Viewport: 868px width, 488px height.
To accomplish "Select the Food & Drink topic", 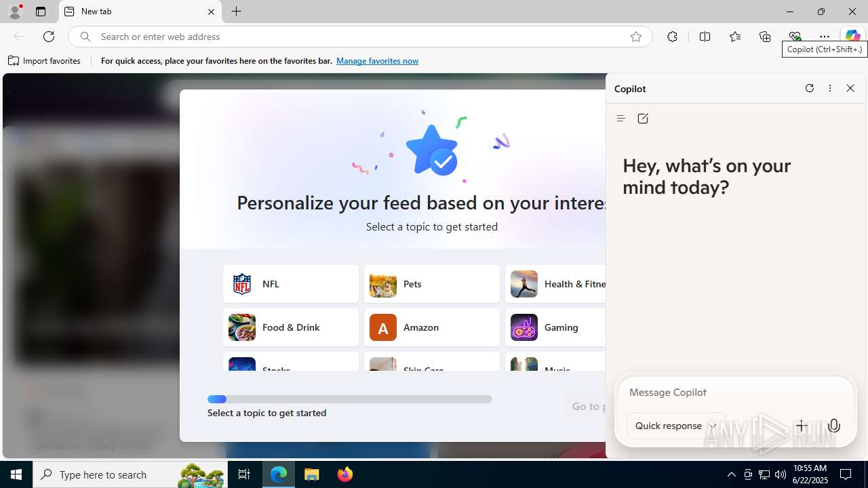I will [x=291, y=327].
